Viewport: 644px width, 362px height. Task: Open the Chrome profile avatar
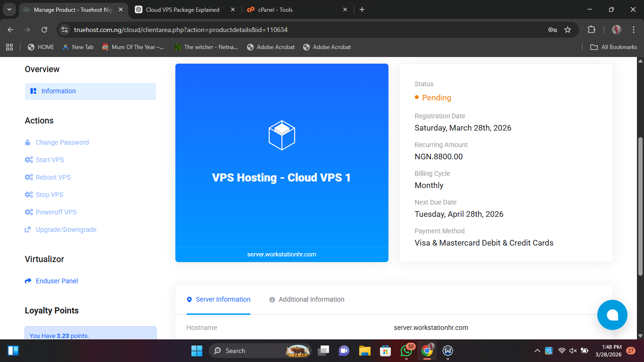point(616,30)
